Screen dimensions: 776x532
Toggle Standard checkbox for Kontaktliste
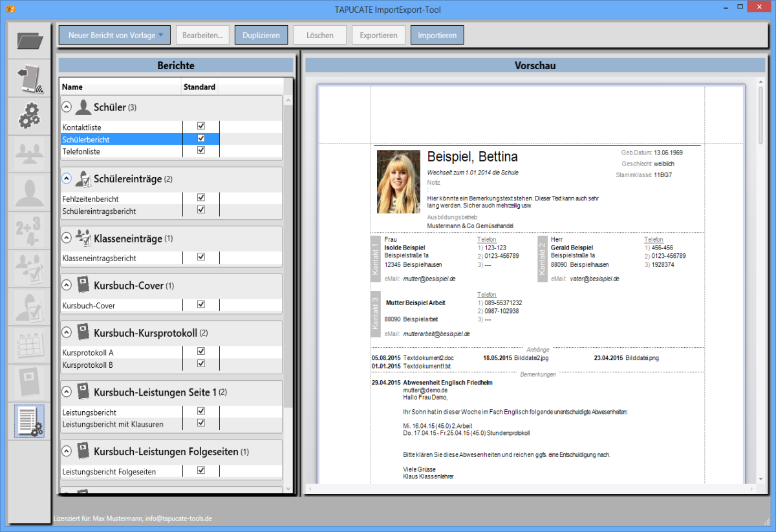201,127
